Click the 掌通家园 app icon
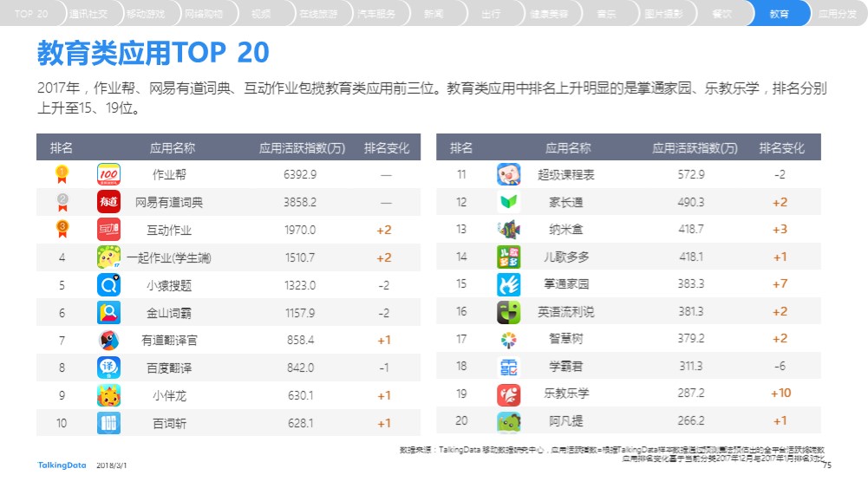868x488 pixels. pyautogui.click(x=508, y=283)
